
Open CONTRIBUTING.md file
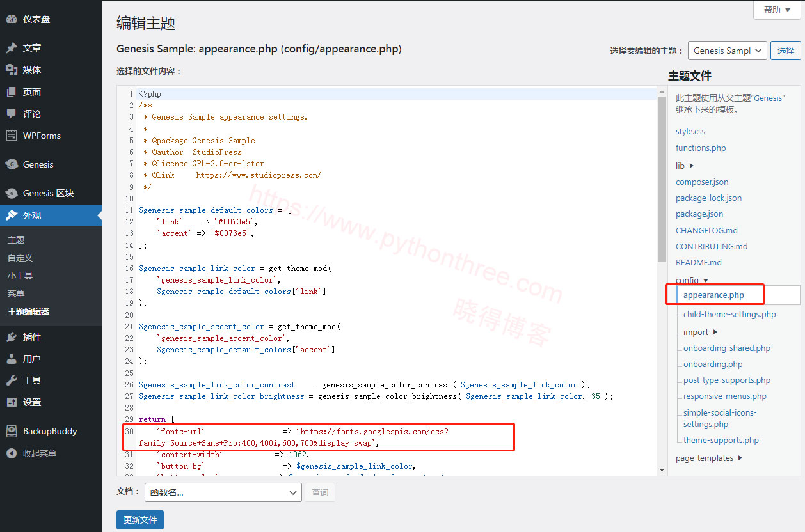coord(712,246)
